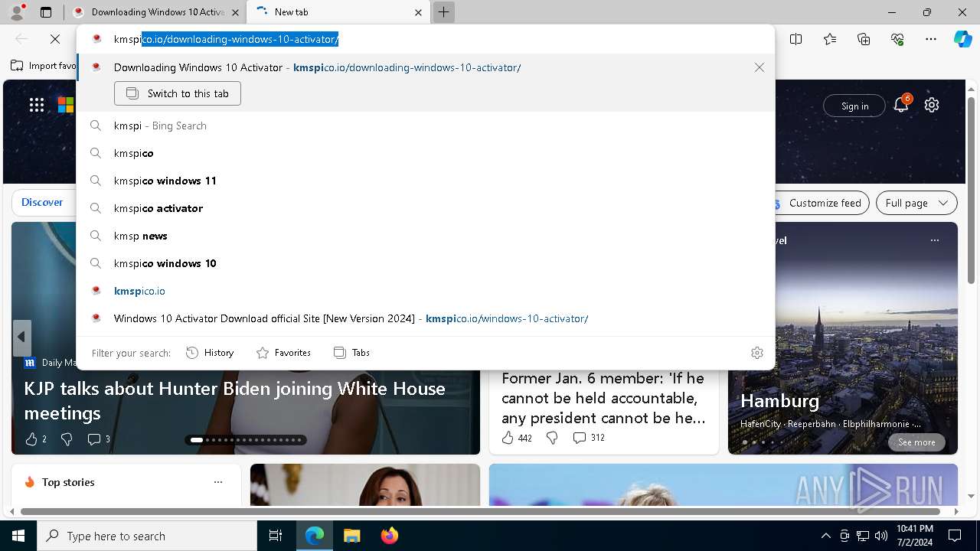The width and height of the screenshot is (980, 551).
Task: Choose suggestion kmspico activator
Action: point(426,208)
